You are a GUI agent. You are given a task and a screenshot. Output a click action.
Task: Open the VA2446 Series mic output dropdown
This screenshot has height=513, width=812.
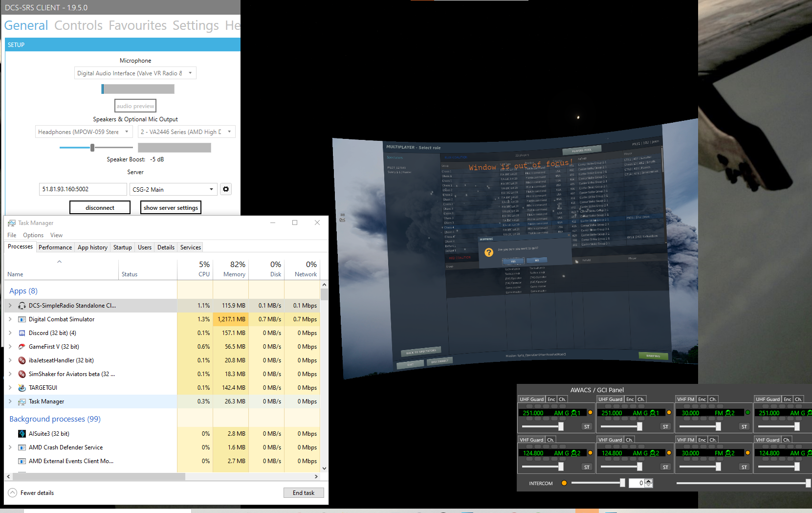pos(186,132)
